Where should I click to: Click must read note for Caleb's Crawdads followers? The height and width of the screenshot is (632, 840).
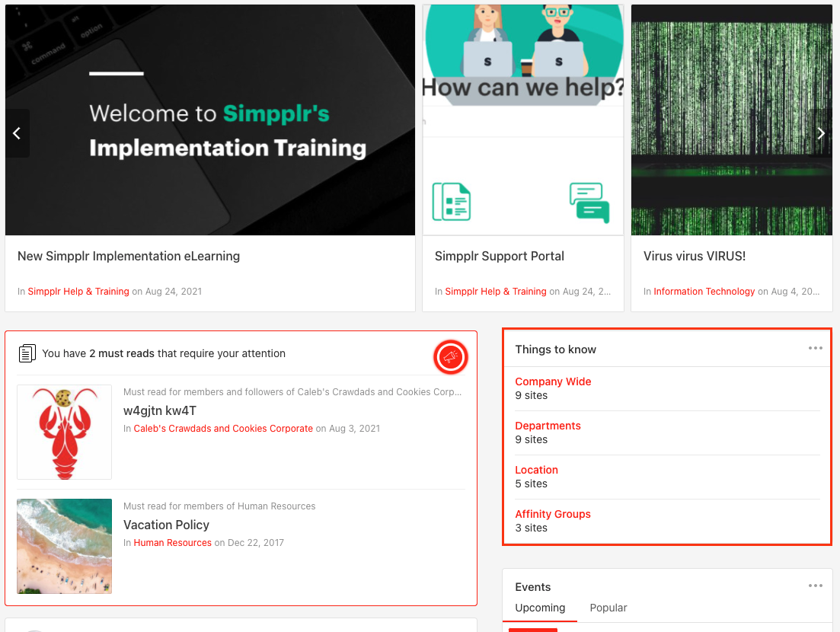coord(292,392)
